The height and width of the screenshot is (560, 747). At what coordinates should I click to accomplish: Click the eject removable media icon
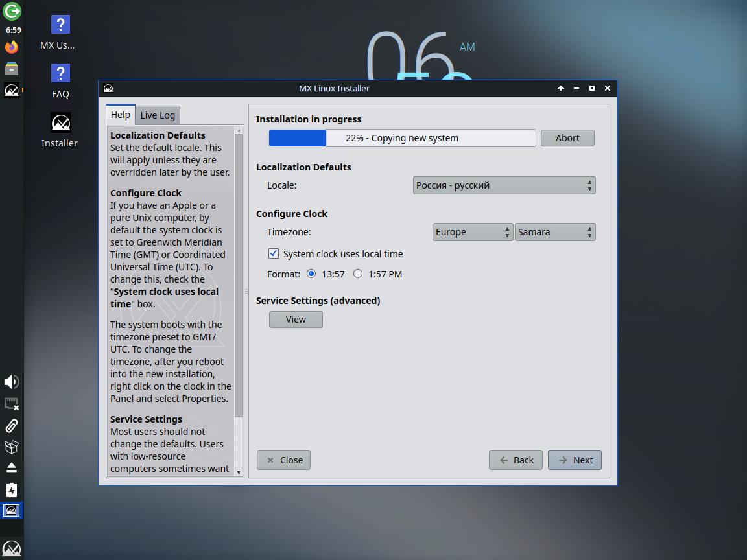pyautogui.click(x=12, y=467)
